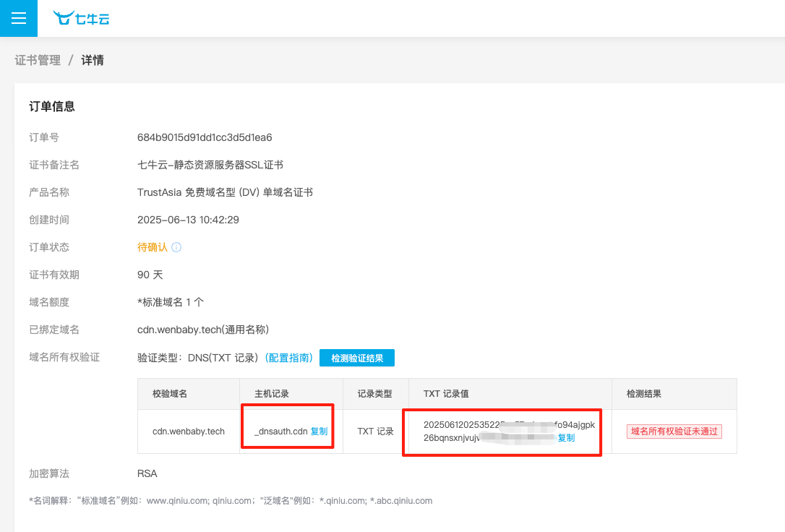Viewport: 785px width, 532px height.
Task: Click the 检测结果 column header
Action: tap(644, 394)
